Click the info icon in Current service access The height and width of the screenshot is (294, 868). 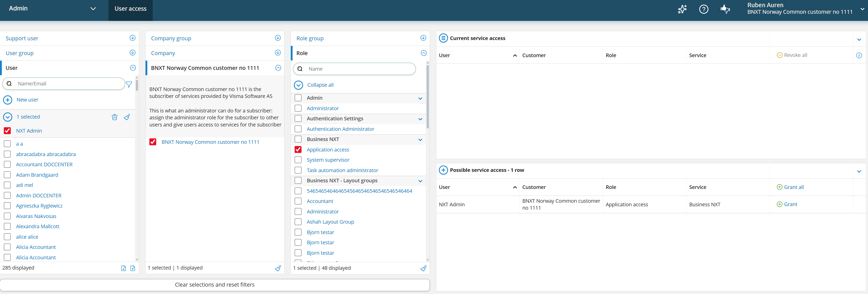[859, 56]
